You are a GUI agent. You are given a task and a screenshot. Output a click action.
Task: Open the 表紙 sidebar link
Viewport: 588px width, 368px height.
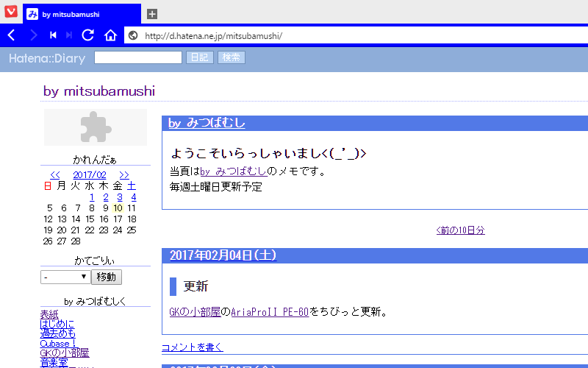[x=49, y=314]
